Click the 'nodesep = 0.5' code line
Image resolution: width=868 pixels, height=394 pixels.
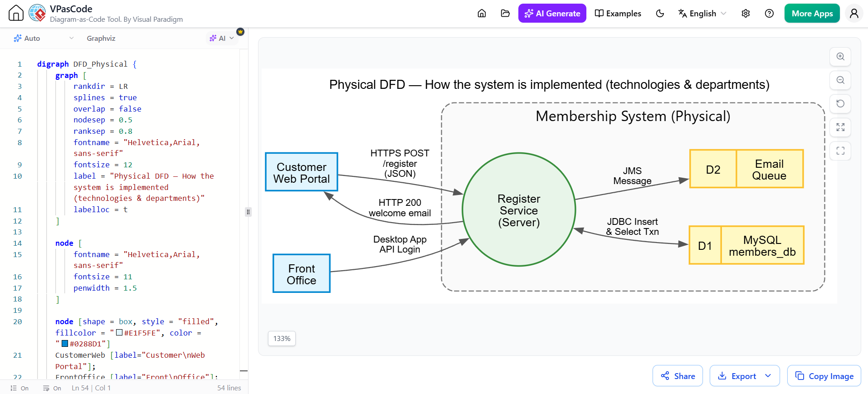pos(103,120)
